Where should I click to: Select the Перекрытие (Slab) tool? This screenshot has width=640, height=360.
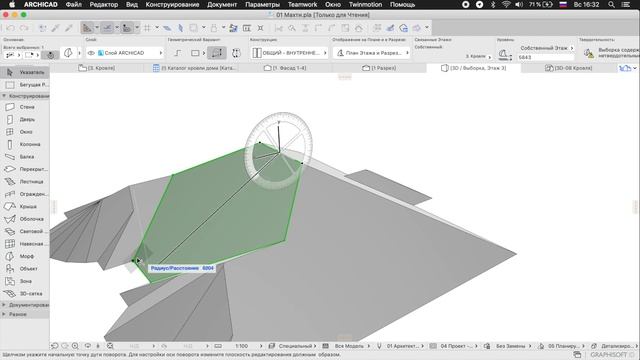pos(25,169)
